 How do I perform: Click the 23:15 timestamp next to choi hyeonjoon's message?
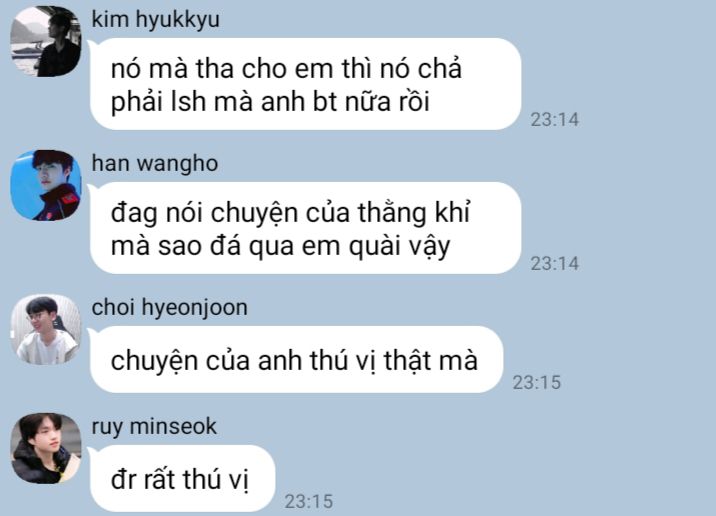pos(537,383)
